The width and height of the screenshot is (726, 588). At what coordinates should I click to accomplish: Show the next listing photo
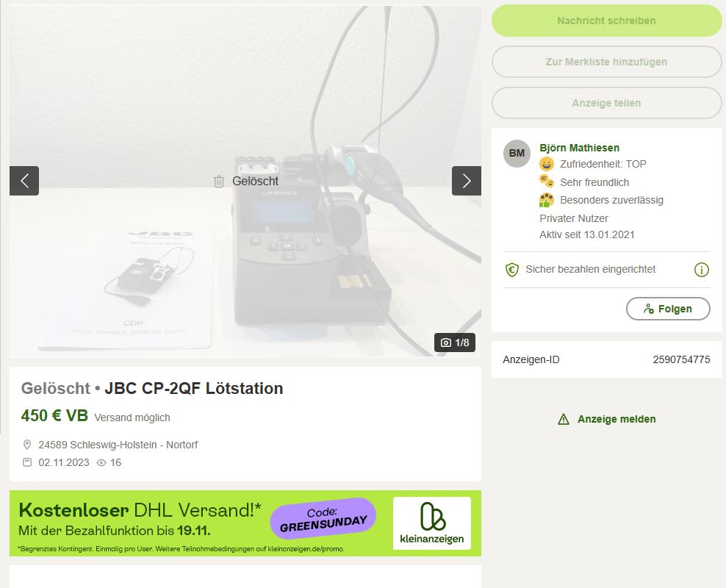click(x=467, y=181)
